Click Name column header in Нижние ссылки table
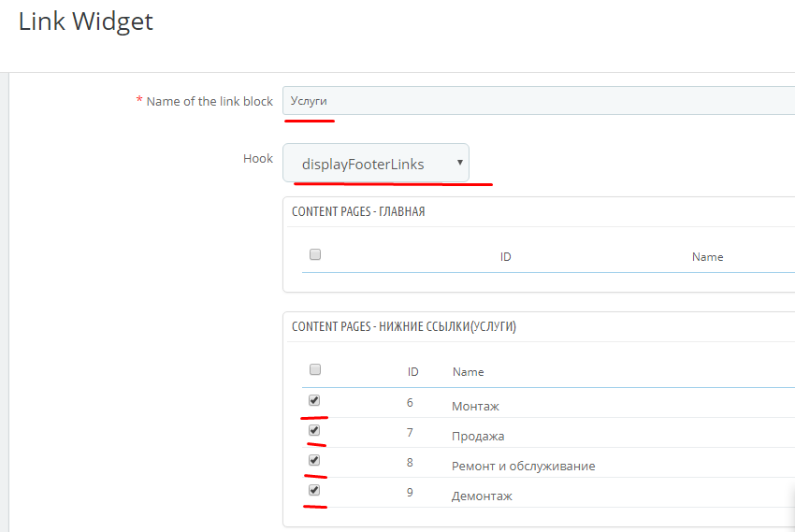This screenshot has height=532, width=795. tap(468, 372)
